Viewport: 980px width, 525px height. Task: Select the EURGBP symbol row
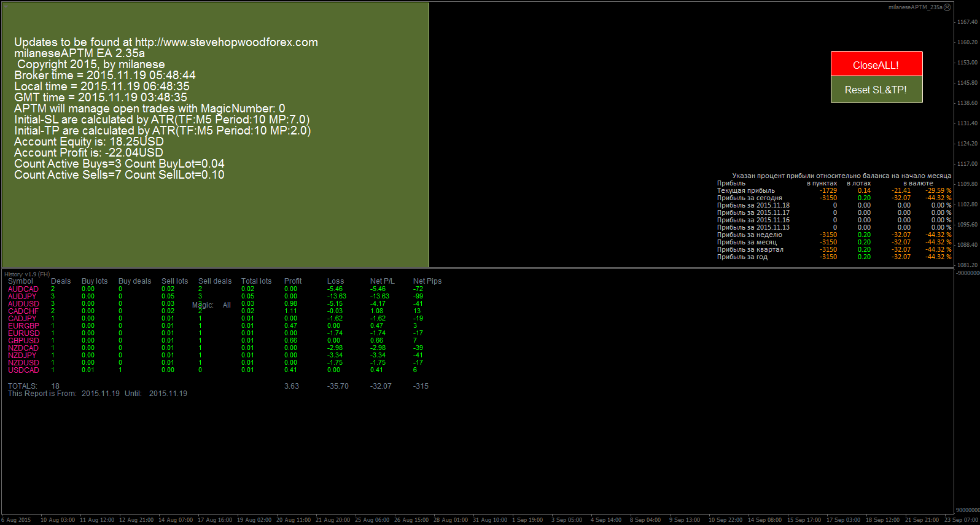[x=216, y=326]
